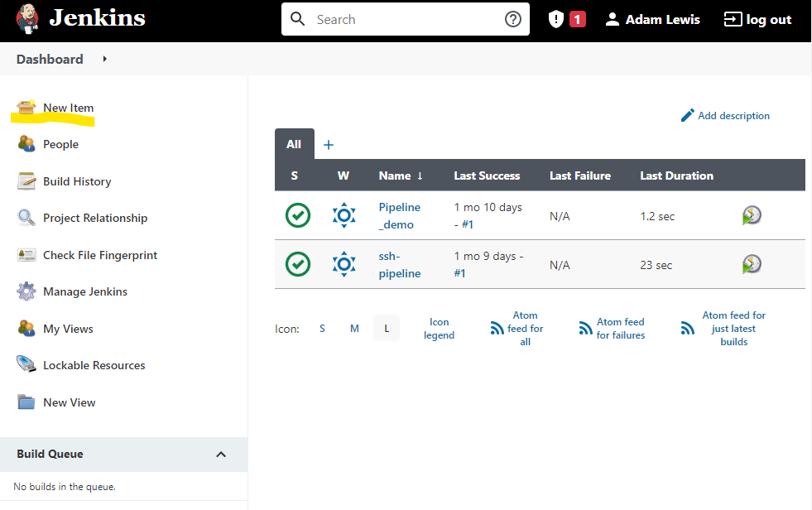Sort jobs by the S status column

coord(294,176)
